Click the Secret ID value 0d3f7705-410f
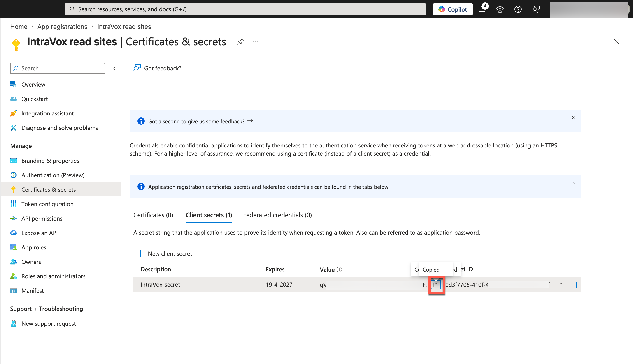Screen dimensions: 633x364 [x=467, y=285]
